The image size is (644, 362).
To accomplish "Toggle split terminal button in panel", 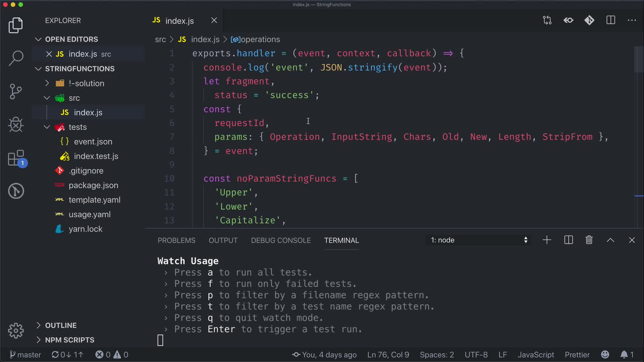I will [569, 240].
